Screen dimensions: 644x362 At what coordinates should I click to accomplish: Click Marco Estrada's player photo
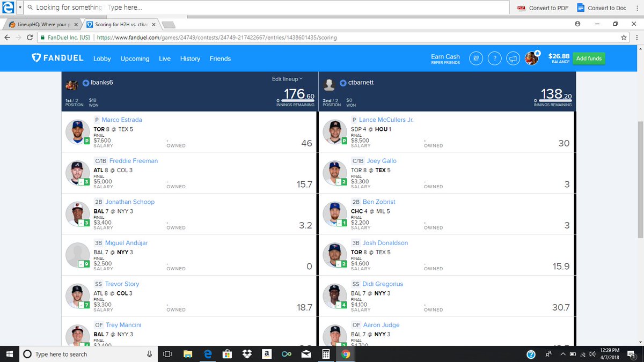78,132
